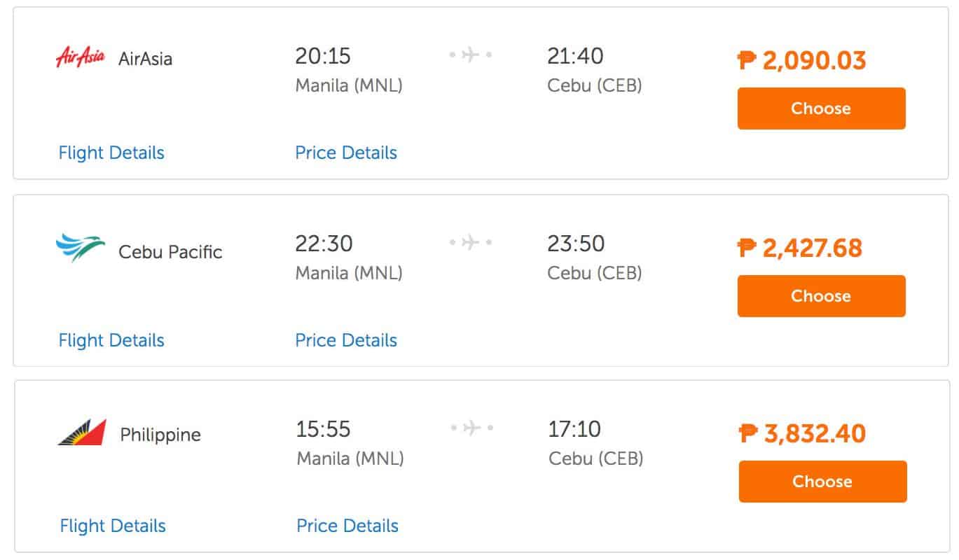Screen dimensions: 959x560
Task: Open Flight Details for Cebu Pacific flight
Action: click(x=111, y=340)
